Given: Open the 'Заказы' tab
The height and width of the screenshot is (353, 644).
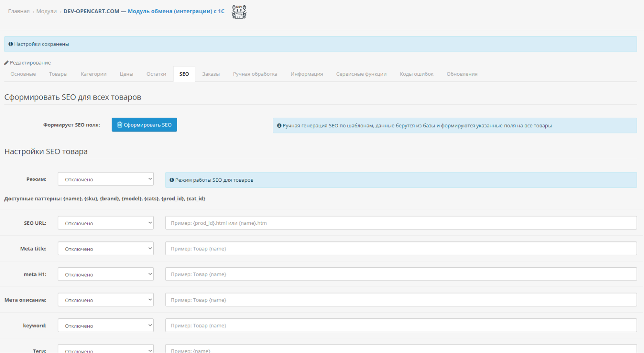Looking at the screenshot, I should pos(211,74).
